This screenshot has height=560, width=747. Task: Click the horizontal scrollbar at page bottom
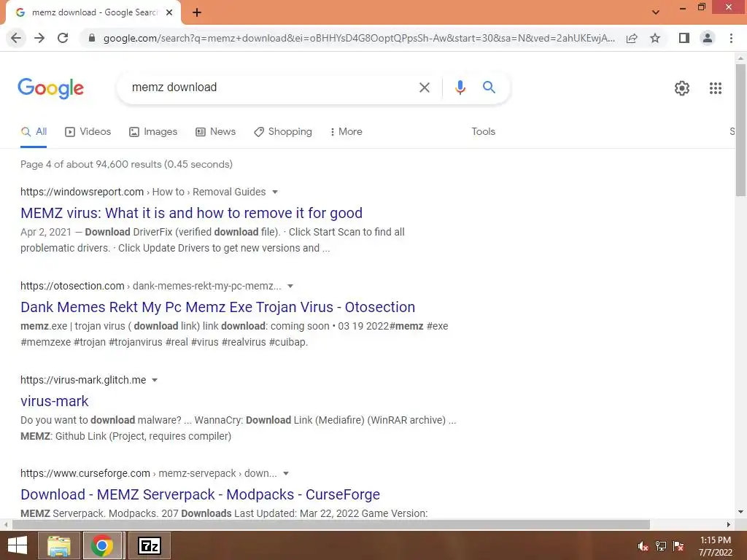(x=330, y=524)
